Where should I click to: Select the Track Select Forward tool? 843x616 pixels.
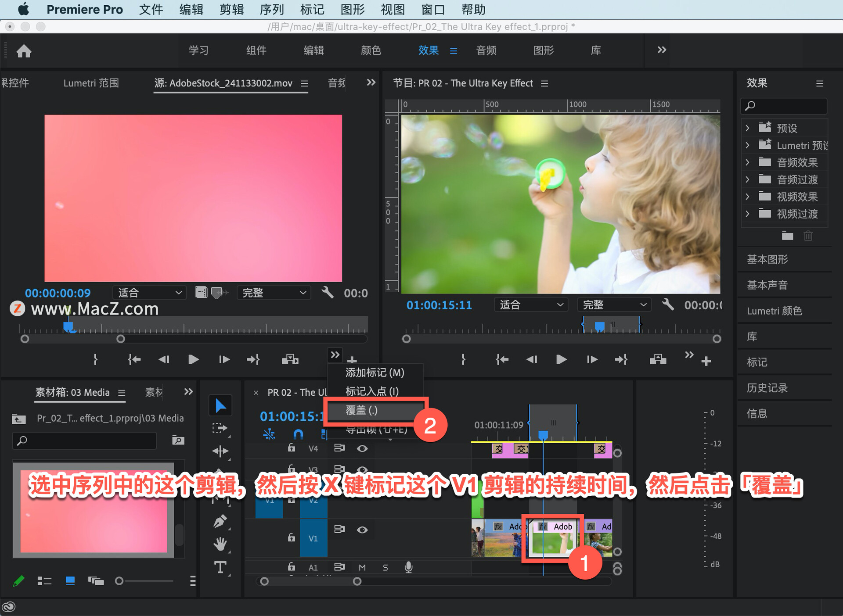220,428
